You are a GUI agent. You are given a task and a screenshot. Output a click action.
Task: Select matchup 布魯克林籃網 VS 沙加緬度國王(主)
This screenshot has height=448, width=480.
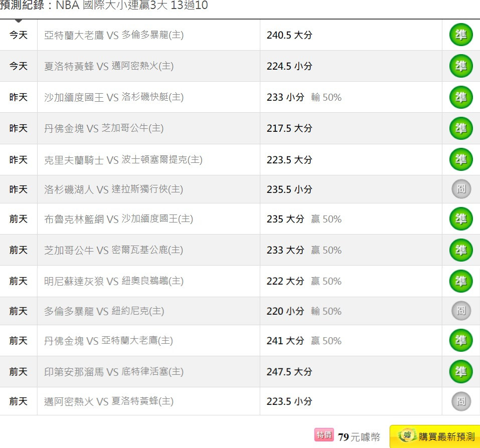point(118,219)
